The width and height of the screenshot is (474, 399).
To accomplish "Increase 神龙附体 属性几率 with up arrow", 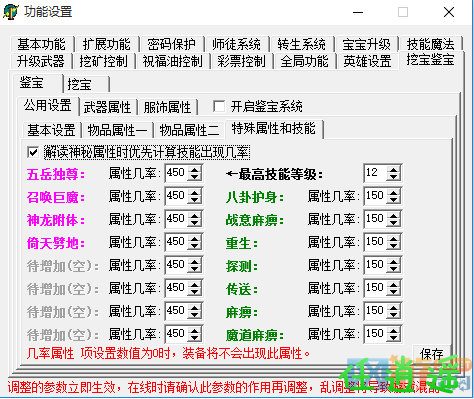I will [194, 215].
